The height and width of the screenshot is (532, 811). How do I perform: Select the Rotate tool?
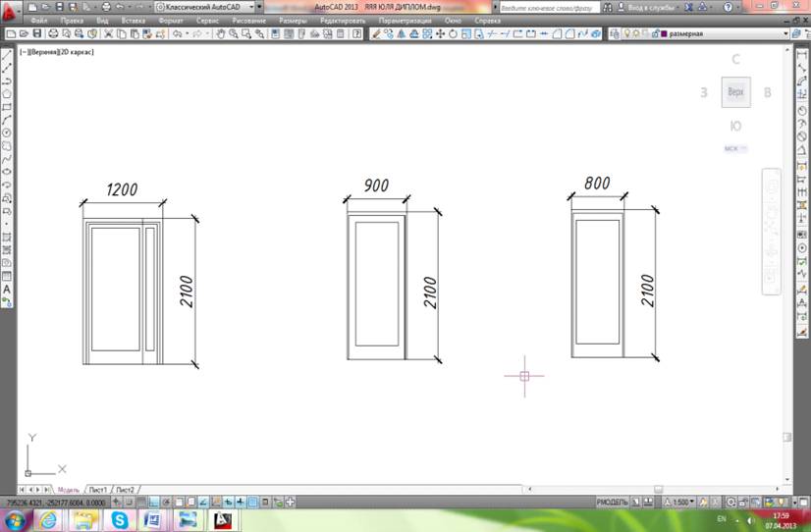453,33
